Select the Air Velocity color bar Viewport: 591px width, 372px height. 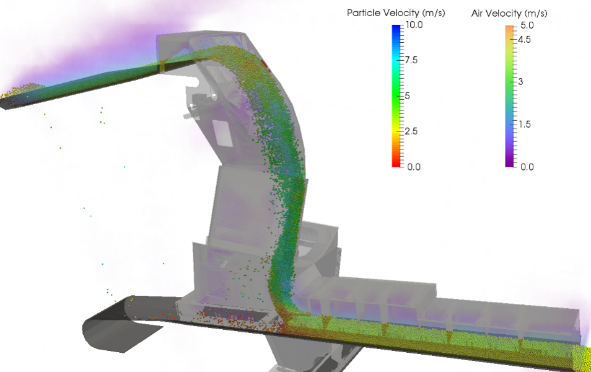[x=509, y=96]
